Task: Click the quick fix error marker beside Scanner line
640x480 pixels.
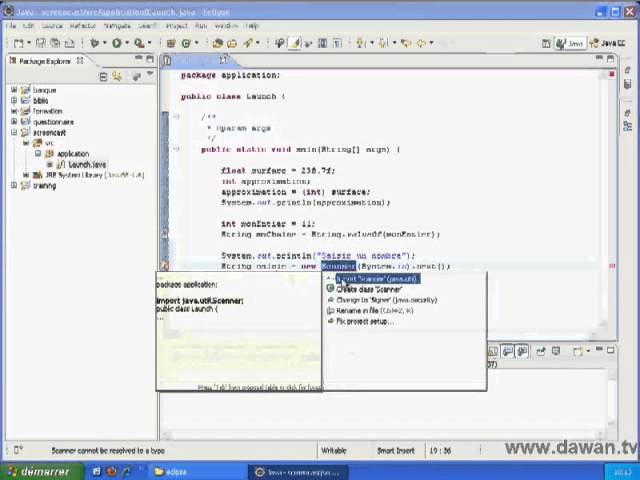Action: (164, 266)
